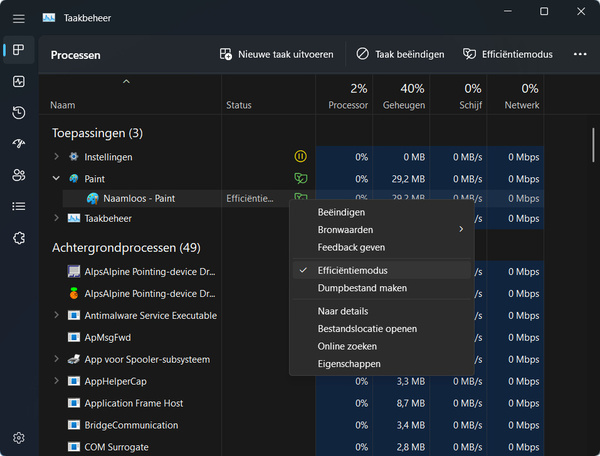Sort by Processor column header
Image resolution: width=600 pixels, height=456 pixels.
[344, 96]
